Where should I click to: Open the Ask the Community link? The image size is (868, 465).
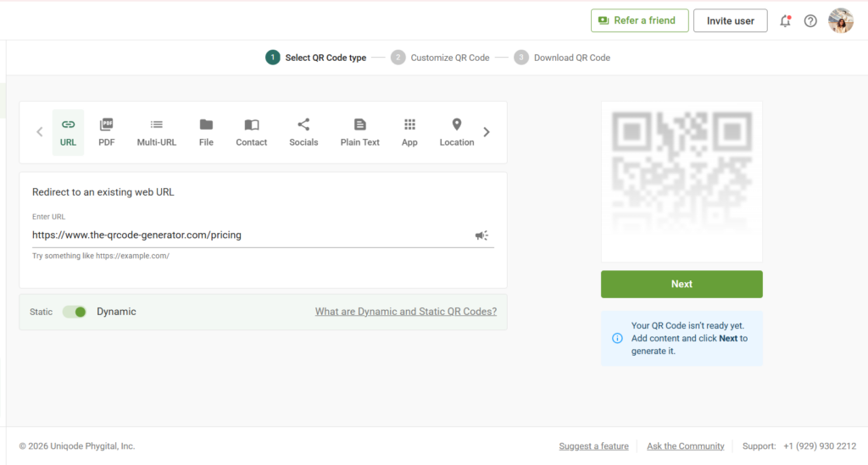click(x=685, y=446)
